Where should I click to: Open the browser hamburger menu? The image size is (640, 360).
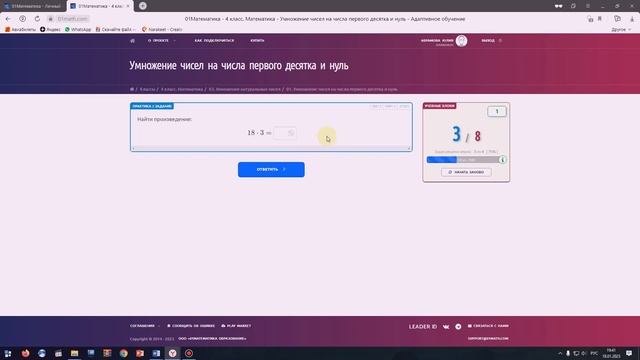(588, 6)
